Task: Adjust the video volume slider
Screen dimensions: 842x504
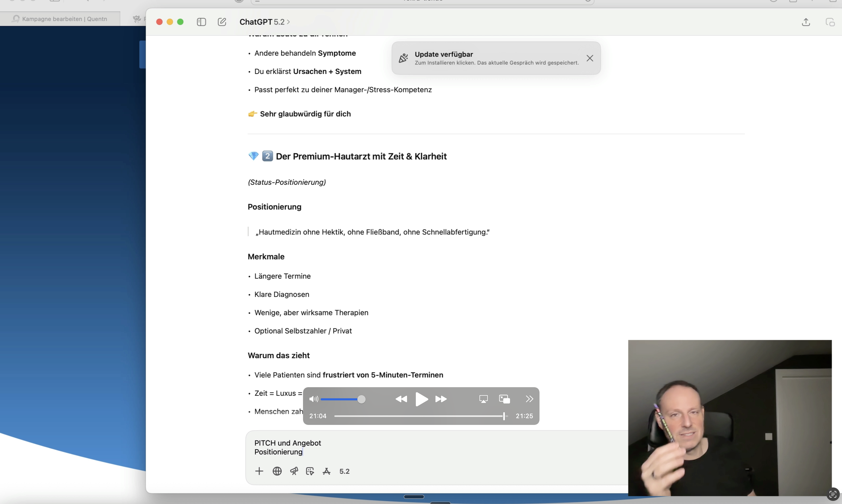Action: point(343,399)
